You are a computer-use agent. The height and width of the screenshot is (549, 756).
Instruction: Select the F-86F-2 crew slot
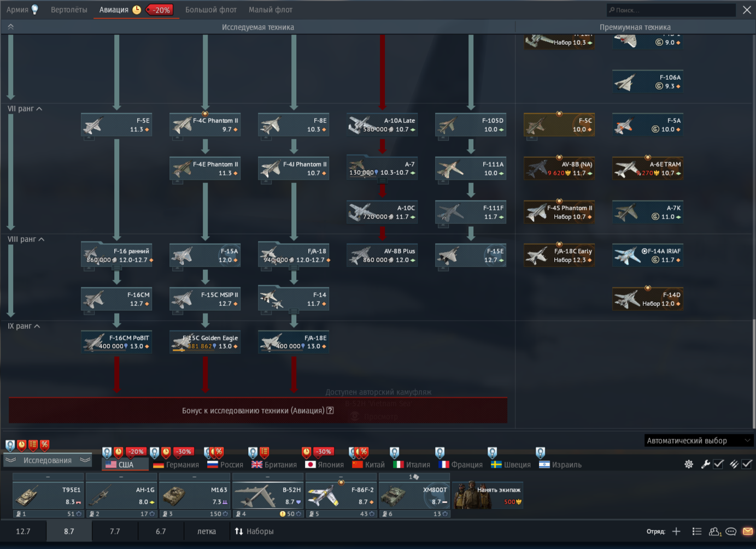[341, 495]
